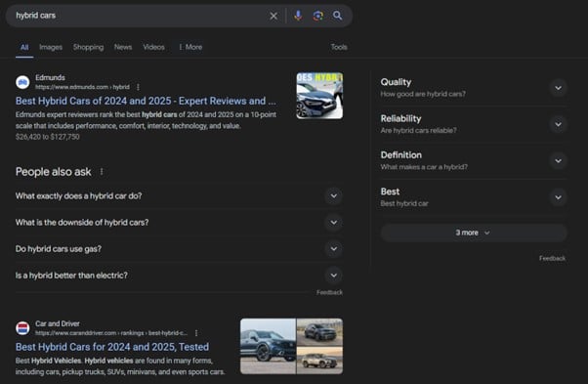Click 'What makes a car a hybrid?' subtitle
Viewport: 588px width, 384px height.
pyautogui.click(x=424, y=167)
